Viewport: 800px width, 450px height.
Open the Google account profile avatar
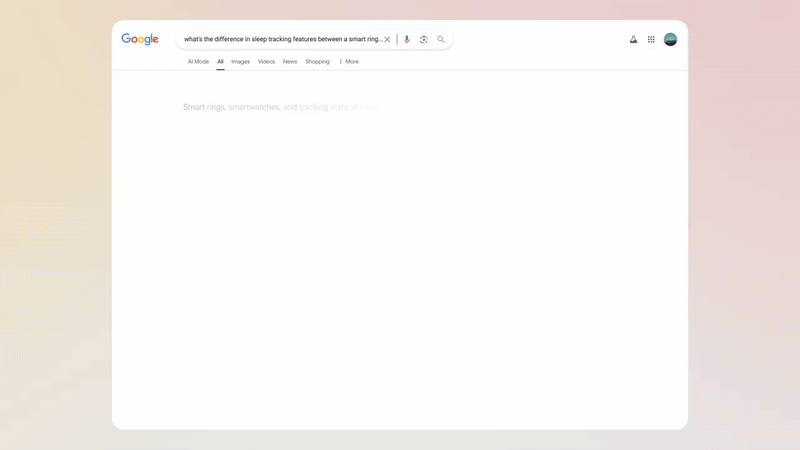click(x=670, y=40)
